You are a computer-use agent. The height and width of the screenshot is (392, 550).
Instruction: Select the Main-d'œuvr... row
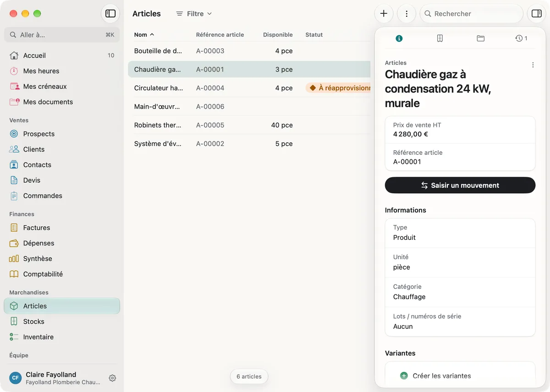pyautogui.click(x=249, y=107)
